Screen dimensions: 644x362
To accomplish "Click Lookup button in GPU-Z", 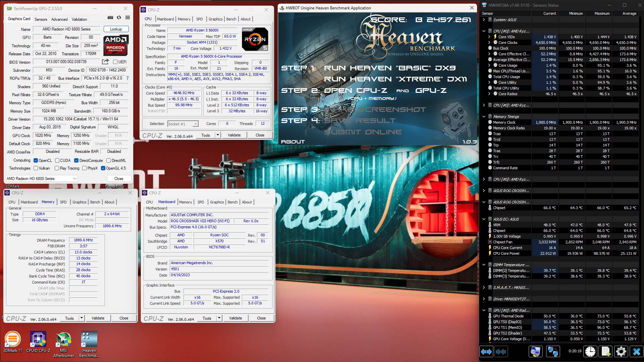I will pyautogui.click(x=116, y=29).
